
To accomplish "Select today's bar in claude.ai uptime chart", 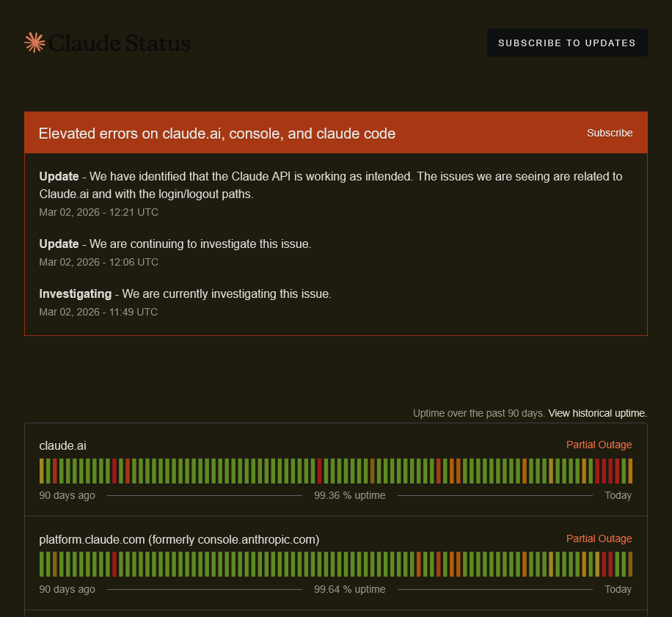I will 630,471.
